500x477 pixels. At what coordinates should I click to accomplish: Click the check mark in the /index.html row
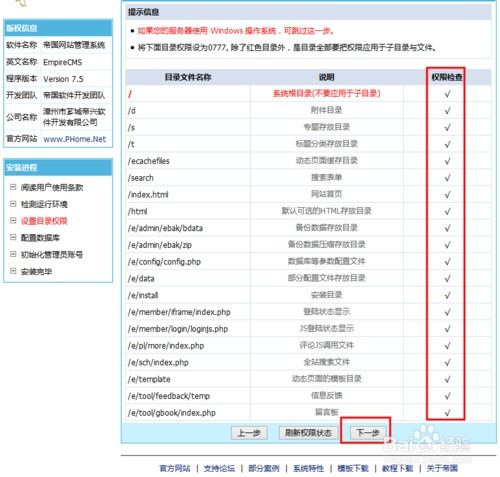pos(447,194)
